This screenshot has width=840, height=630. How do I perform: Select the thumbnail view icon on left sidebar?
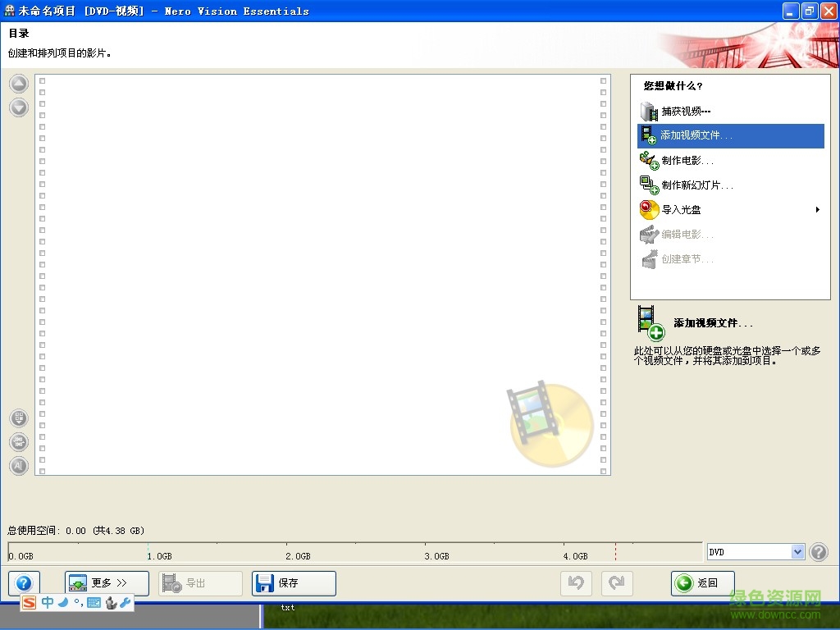[x=18, y=418]
